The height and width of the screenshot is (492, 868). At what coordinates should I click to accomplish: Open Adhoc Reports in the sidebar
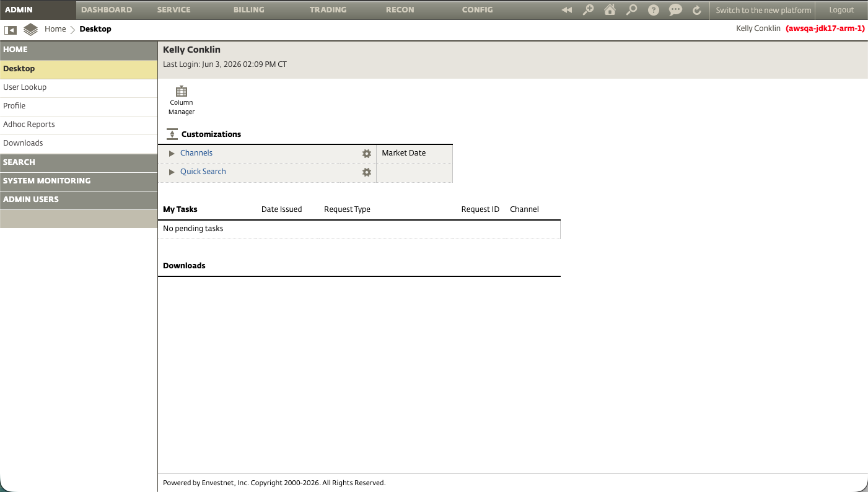[79, 125]
